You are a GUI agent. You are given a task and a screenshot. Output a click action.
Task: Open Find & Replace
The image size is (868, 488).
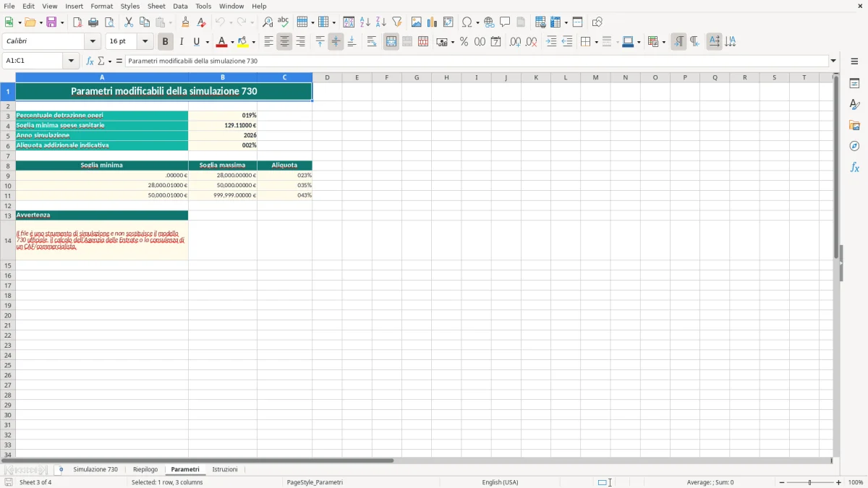pos(267,22)
